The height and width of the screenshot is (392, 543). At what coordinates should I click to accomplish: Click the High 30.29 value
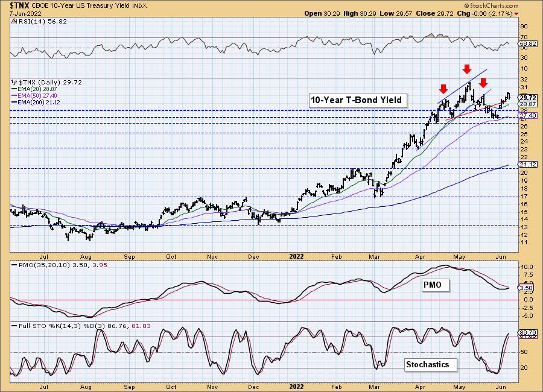pos(360,13)
